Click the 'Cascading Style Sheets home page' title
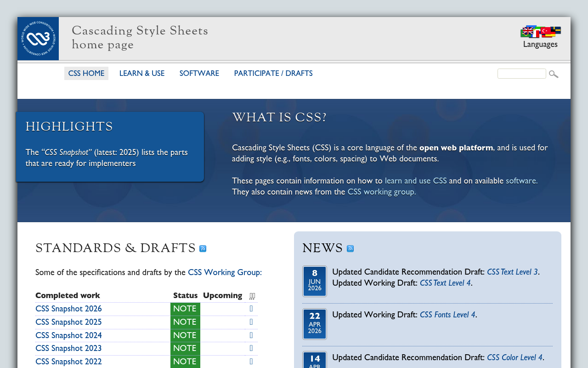The height and width of the screenshot is (368, 588). 140,38
